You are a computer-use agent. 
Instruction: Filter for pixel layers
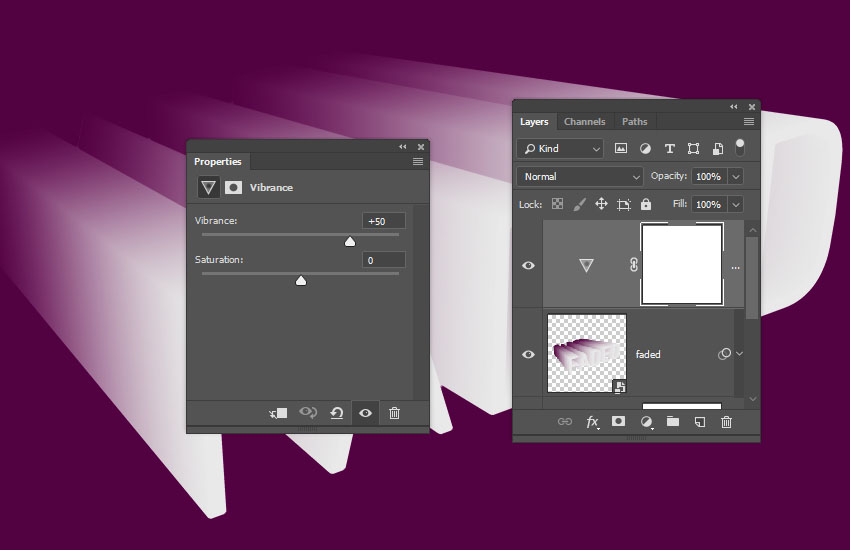click(621, 148)
